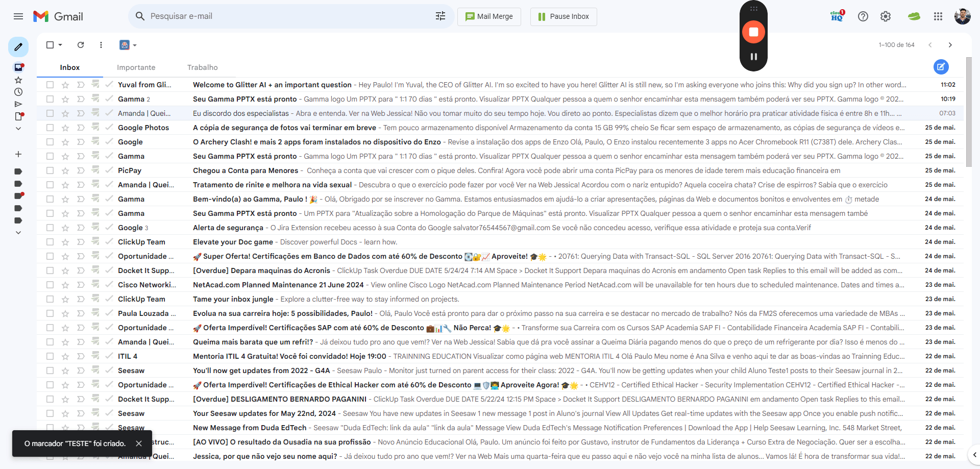The width and height of the screenshot is (980, 469).
Task: Click the '1–100 de 164' message counter
Action: click(896, 45)
